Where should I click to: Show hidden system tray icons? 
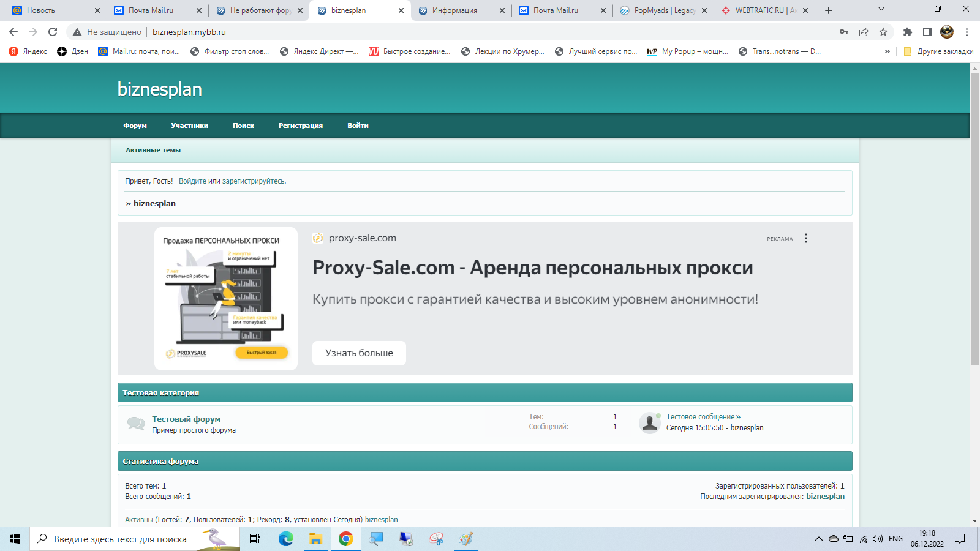(818, 539)
